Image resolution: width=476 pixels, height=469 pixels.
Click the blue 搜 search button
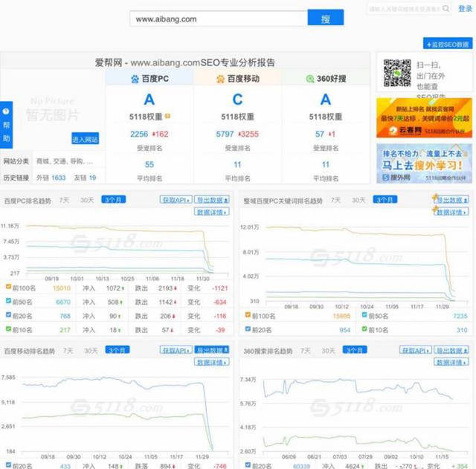click(325, 19)
